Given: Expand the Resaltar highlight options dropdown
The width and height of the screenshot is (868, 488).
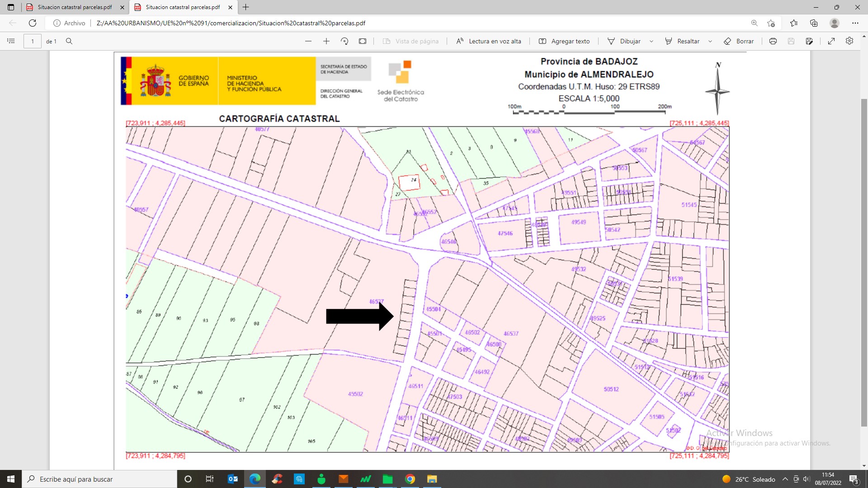Looking at the screenshot, I should pyautogui.click(x=710, y=41).
